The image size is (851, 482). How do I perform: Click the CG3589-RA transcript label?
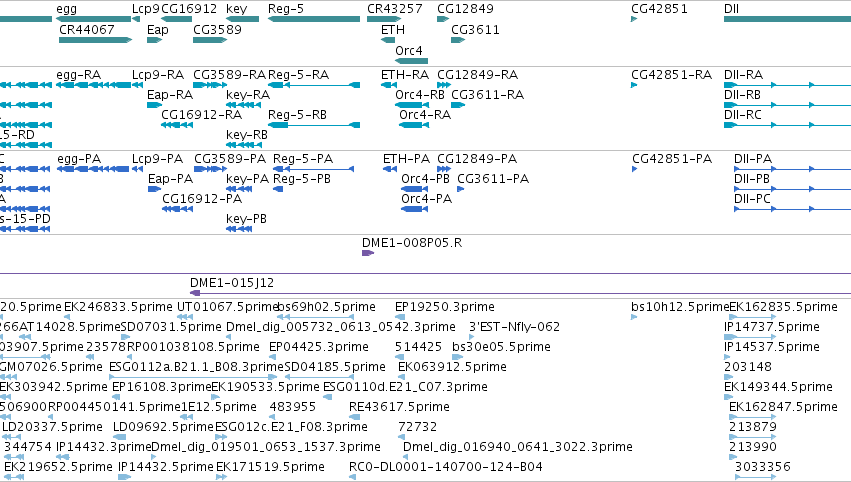point(230,75)
